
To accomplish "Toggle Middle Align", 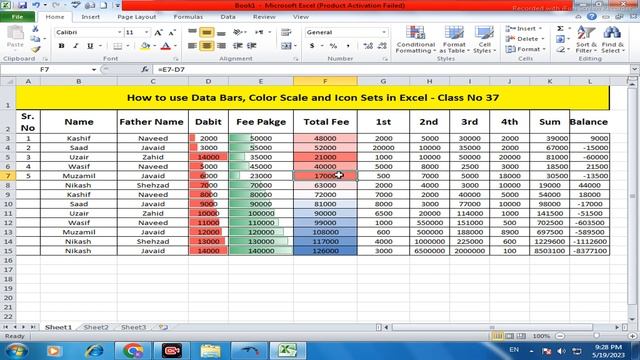I will click(x=207, y=32).
